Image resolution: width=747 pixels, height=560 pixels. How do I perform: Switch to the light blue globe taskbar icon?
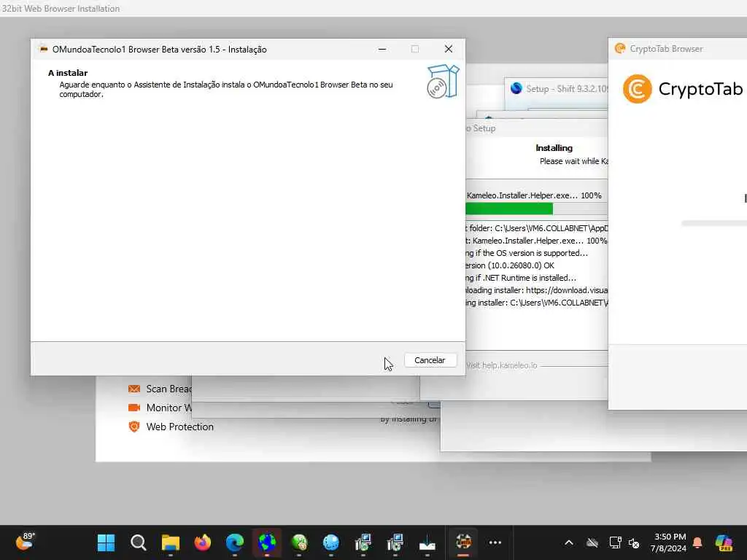coord(331,542)
